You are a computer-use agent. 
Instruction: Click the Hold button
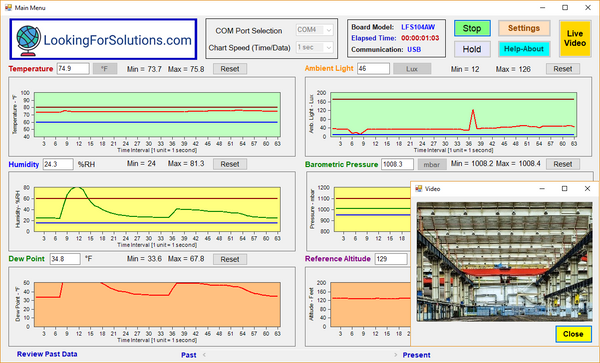click(x=472, y=49)
